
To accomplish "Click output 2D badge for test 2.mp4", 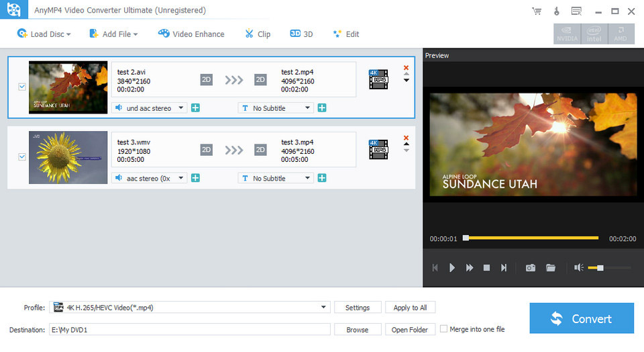I will pos(260,80).
